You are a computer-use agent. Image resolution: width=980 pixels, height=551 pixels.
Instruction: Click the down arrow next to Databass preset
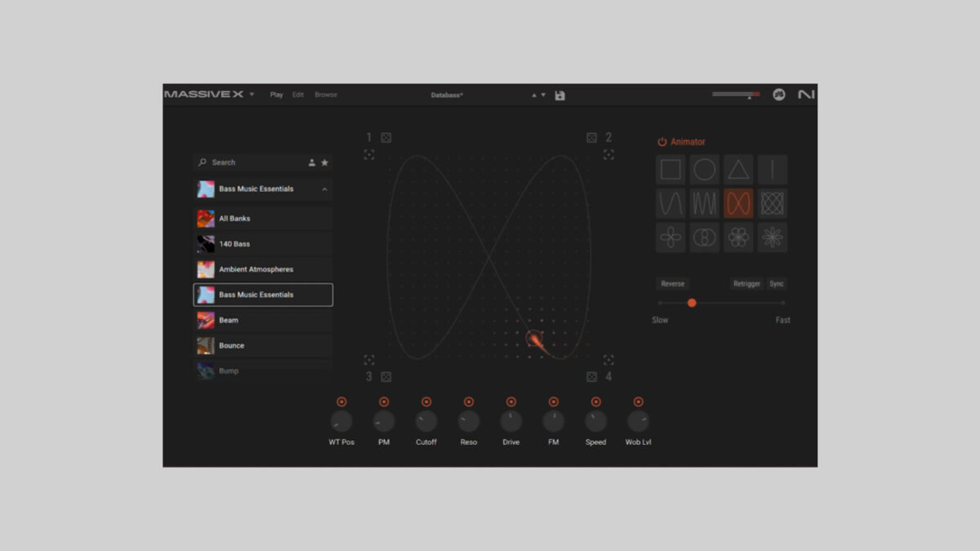pyautogui.click(x=542, y=95)
